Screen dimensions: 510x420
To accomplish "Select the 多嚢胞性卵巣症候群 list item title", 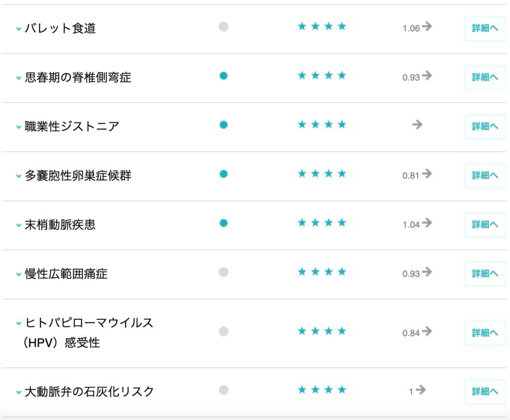I will [78, 176].
